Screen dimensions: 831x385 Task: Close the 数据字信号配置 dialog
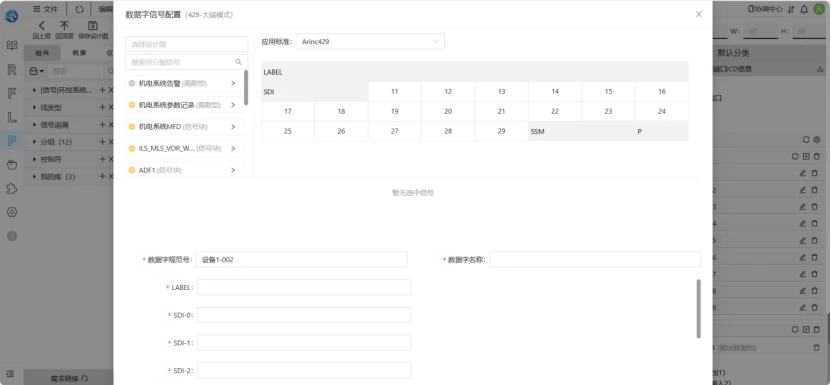699,14
